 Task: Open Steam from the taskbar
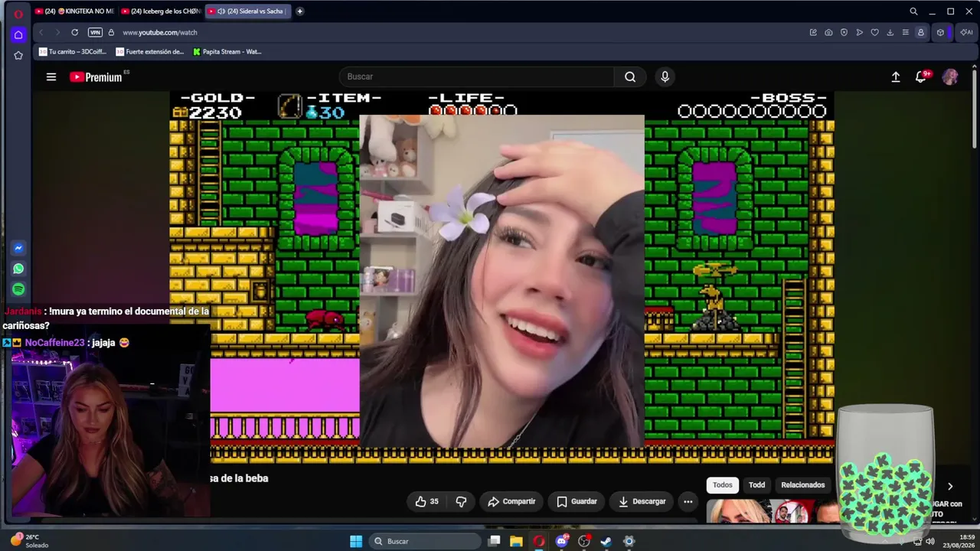[606, 541]
